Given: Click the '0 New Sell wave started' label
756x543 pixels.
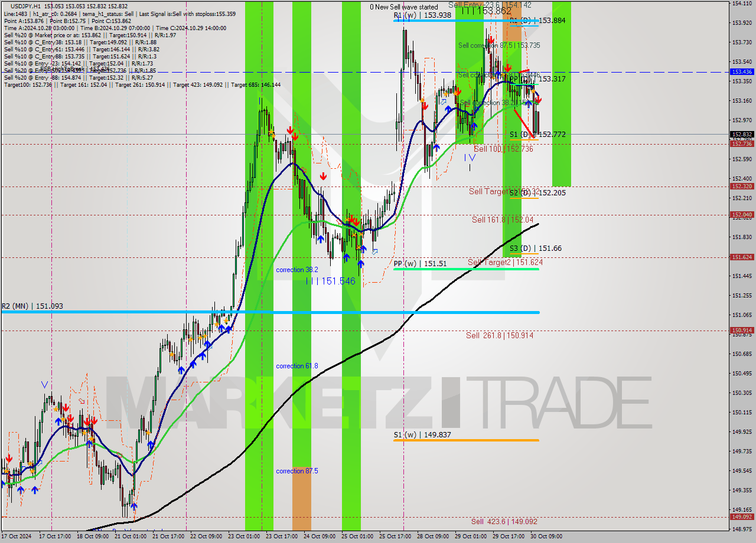Looking at the screenshot, I should pyautogui.click(x=404, y=7).
